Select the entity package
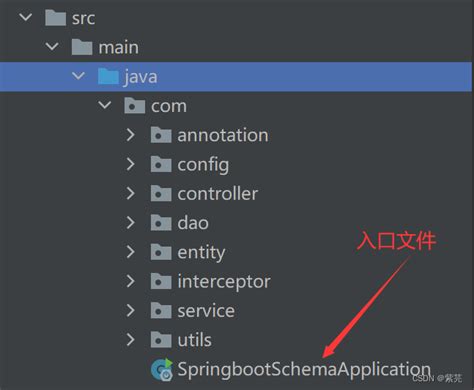This screenshot has width=474, height=390. pyautogui.click(x=201, y=252)
